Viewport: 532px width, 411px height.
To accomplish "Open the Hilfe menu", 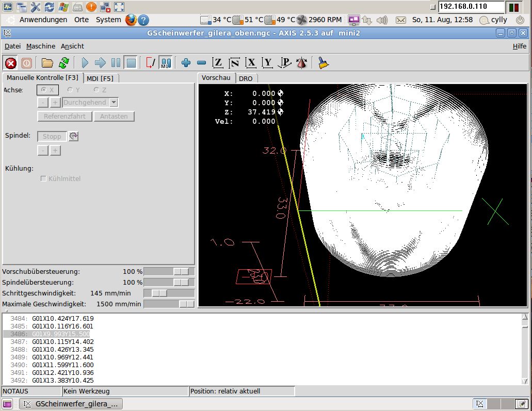I will 520,46.
